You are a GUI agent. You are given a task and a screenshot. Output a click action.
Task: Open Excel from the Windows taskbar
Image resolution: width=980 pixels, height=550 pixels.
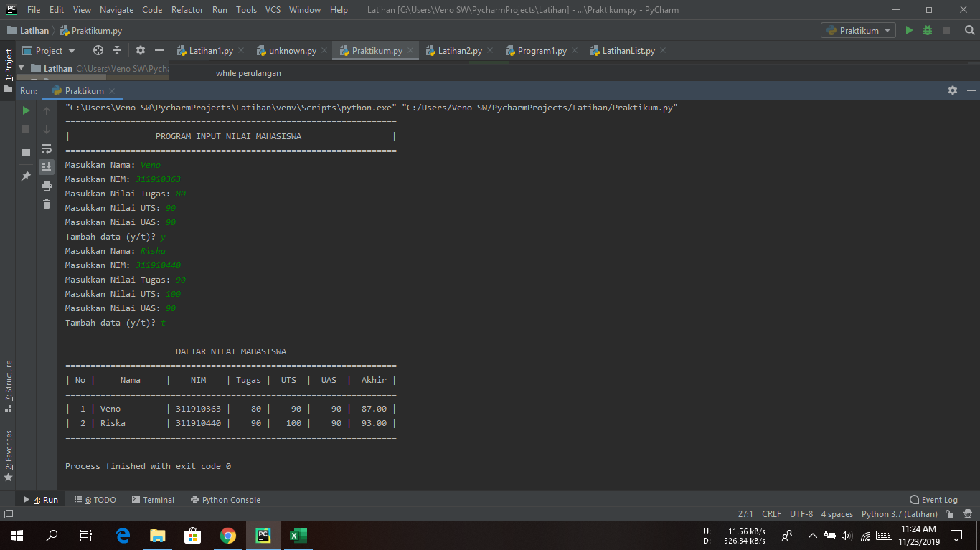298,535
